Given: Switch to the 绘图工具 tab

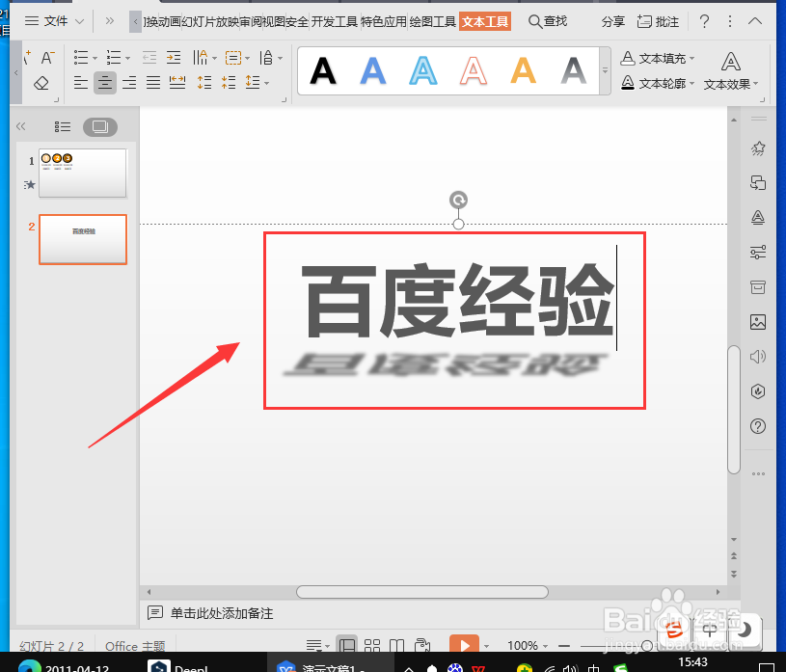Looking at the screenshot, I should 433,21.
